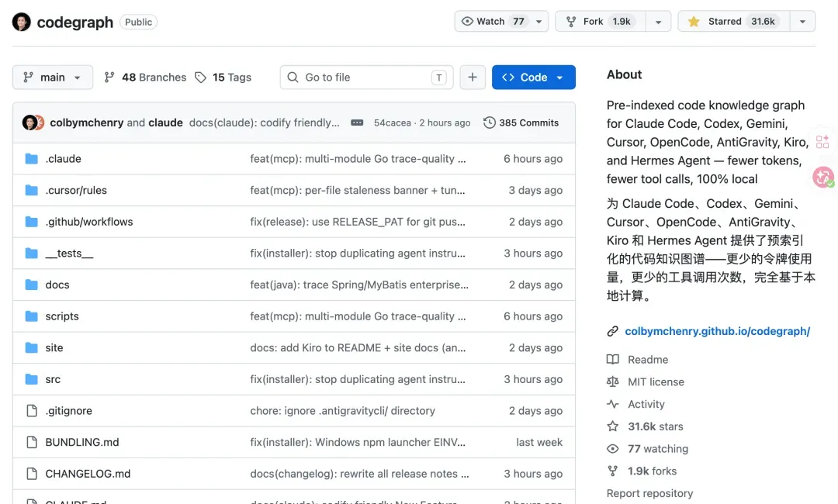Open the 1.9k forks link

652,471
